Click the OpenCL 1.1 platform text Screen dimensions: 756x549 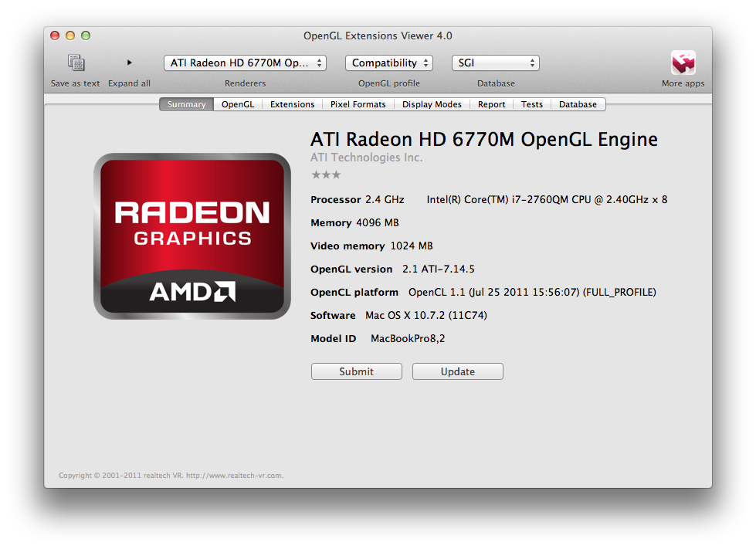[532, 292]
